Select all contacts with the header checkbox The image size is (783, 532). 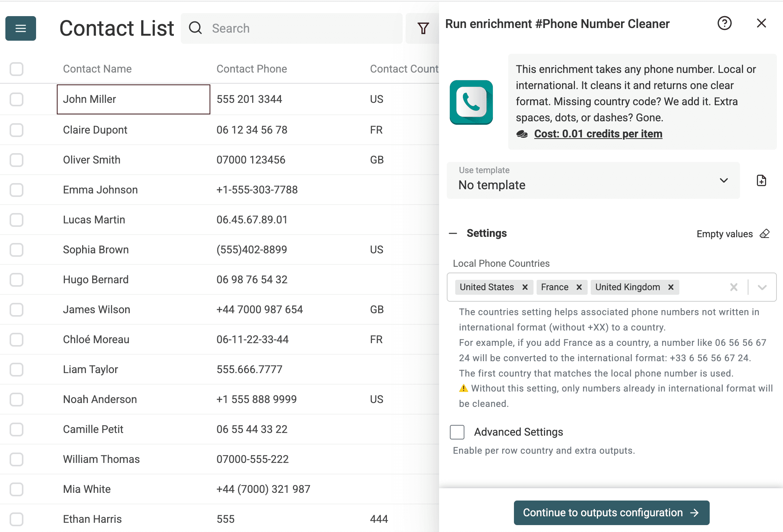pyautogui.click(x=17, y=69)
